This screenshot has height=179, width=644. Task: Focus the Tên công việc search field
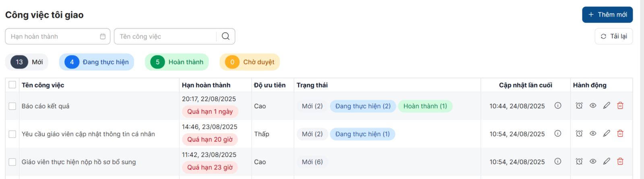click(x=167, y=36)
